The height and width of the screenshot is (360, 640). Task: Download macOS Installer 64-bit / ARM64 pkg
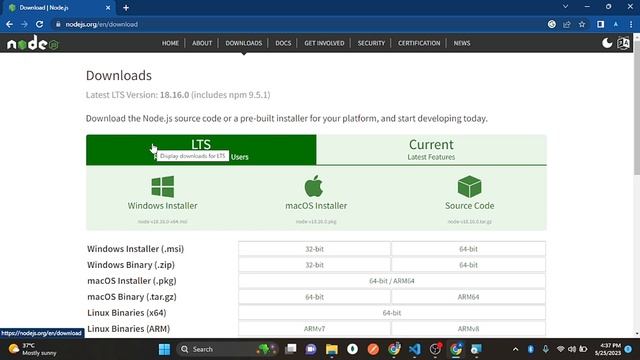click(x=392, y=281)
